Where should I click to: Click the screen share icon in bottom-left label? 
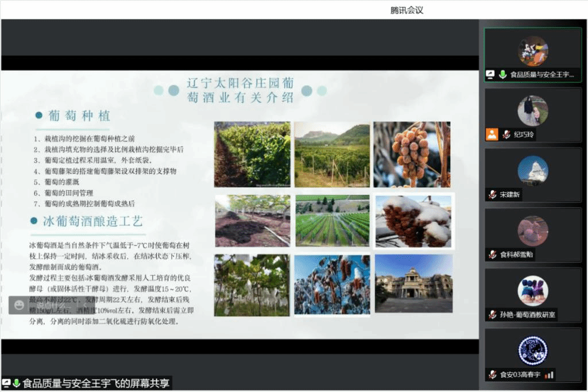[x=6, y=383]
